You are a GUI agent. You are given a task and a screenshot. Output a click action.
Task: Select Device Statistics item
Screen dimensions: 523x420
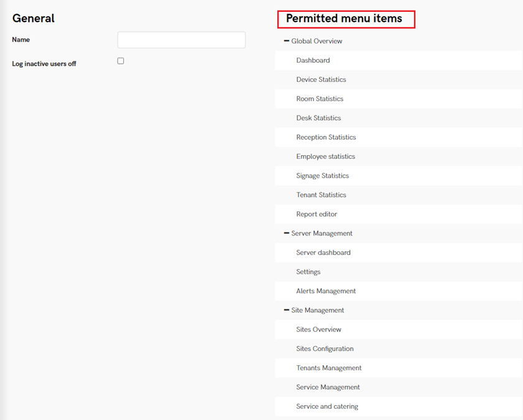[321, 80]
